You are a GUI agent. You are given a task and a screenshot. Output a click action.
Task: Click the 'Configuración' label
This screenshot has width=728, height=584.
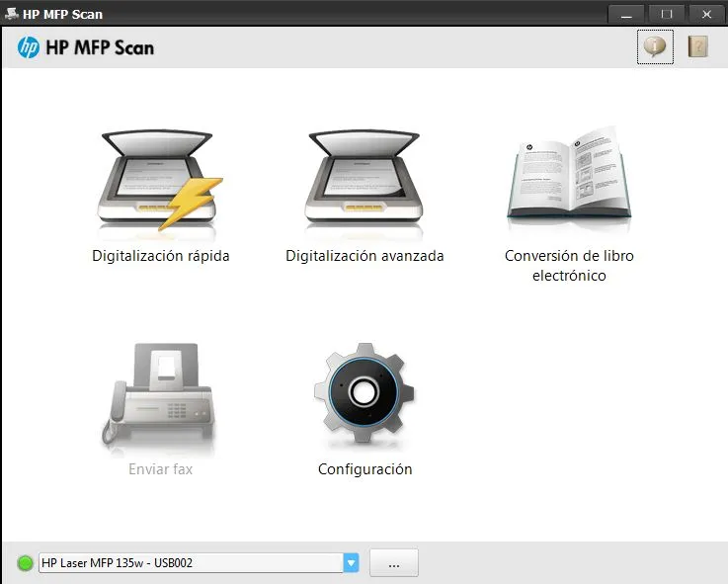[364, 469]
